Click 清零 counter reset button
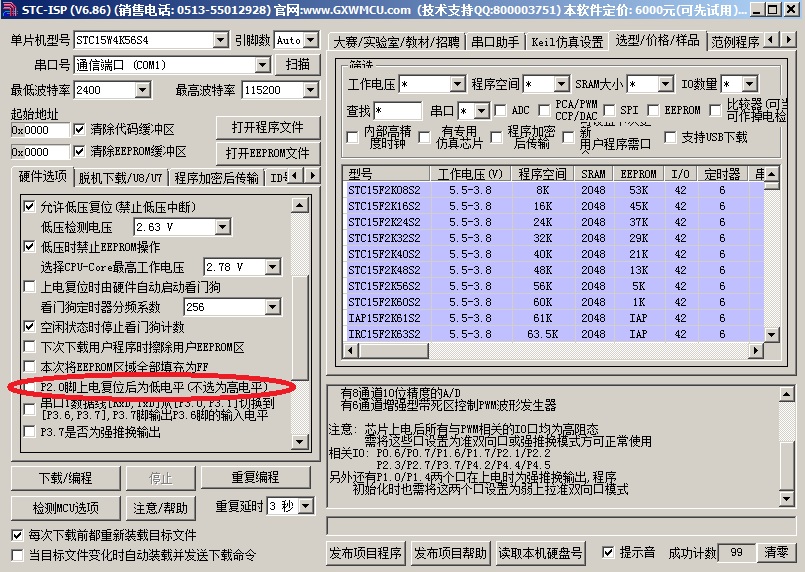Viewport: 805px width, 572px height. [x=776, y=552]
